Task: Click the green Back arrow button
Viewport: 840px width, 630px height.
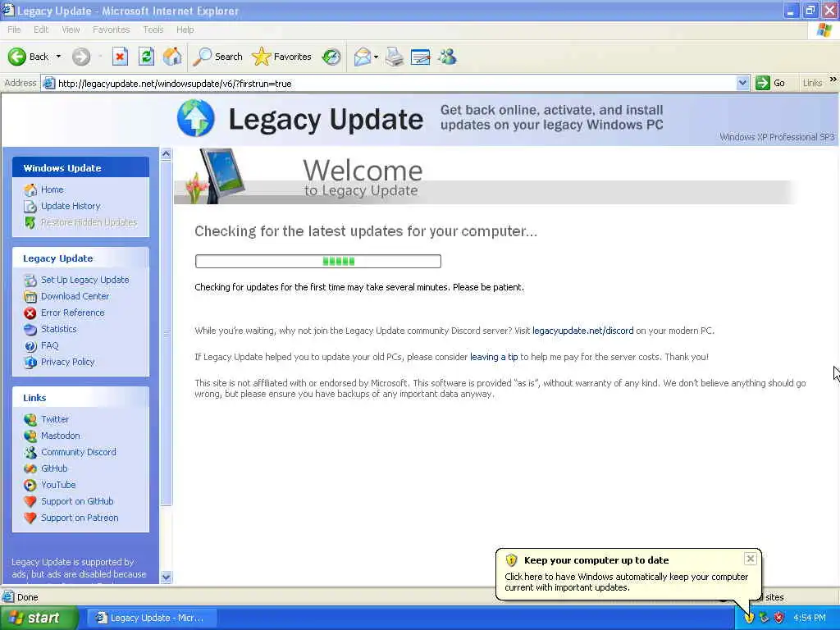Action: pos(16,57)
